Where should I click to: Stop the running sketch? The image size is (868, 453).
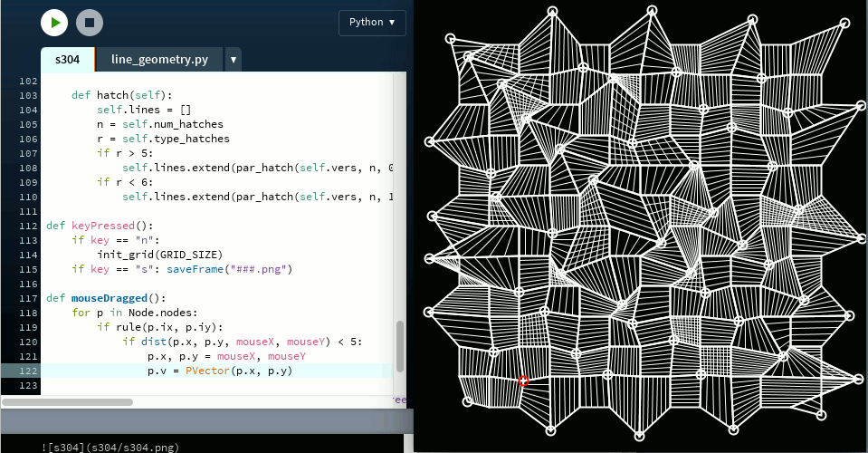[x=89, y=23]
